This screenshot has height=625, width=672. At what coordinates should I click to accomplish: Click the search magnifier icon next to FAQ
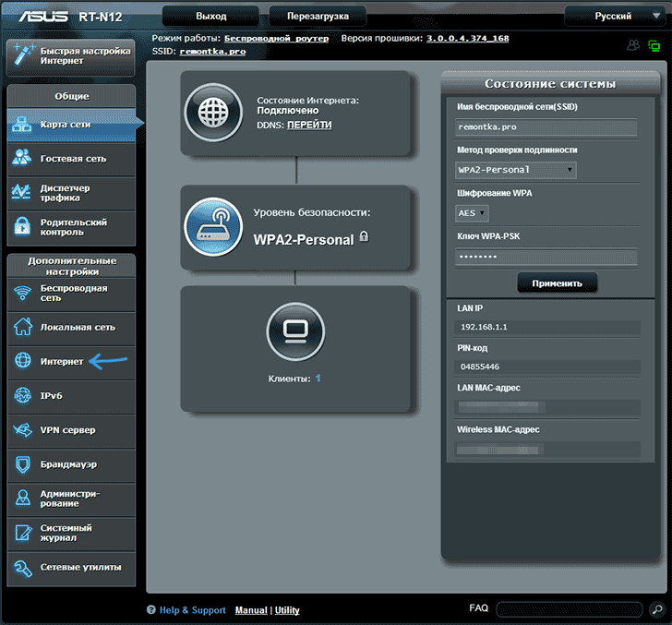tap(656, 609)
